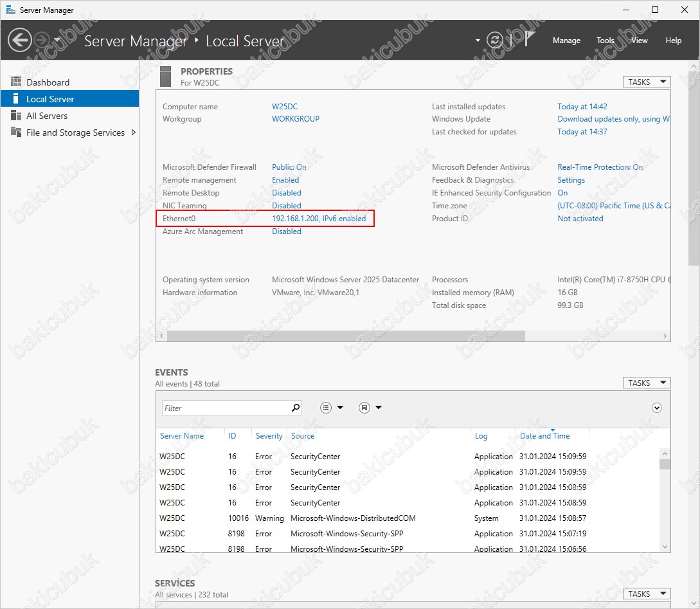Open the Properties TASKS dropdown
Screen dimensions: 700x609
[647, 82]
